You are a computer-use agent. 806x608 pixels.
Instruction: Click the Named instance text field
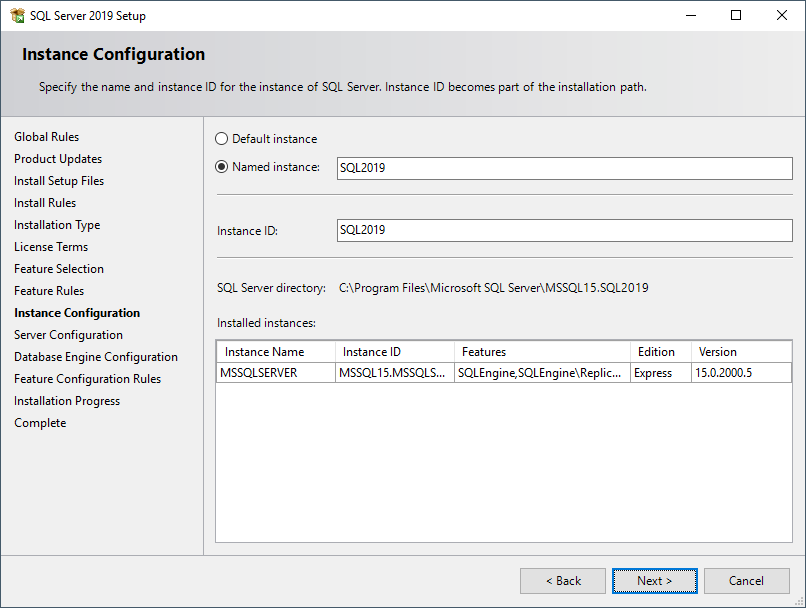click(564, 168)
